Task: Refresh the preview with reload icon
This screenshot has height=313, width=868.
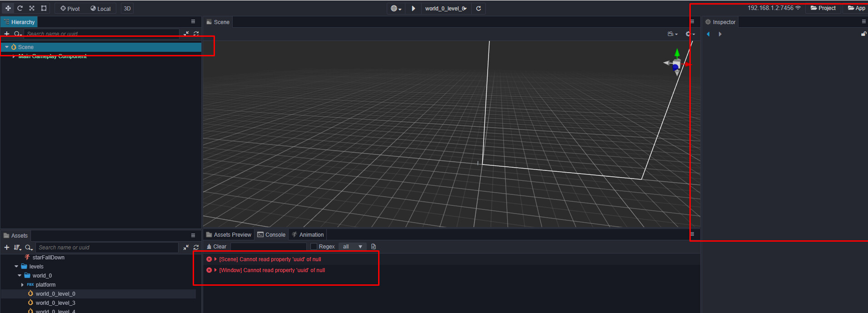Action: click(479, 8)
